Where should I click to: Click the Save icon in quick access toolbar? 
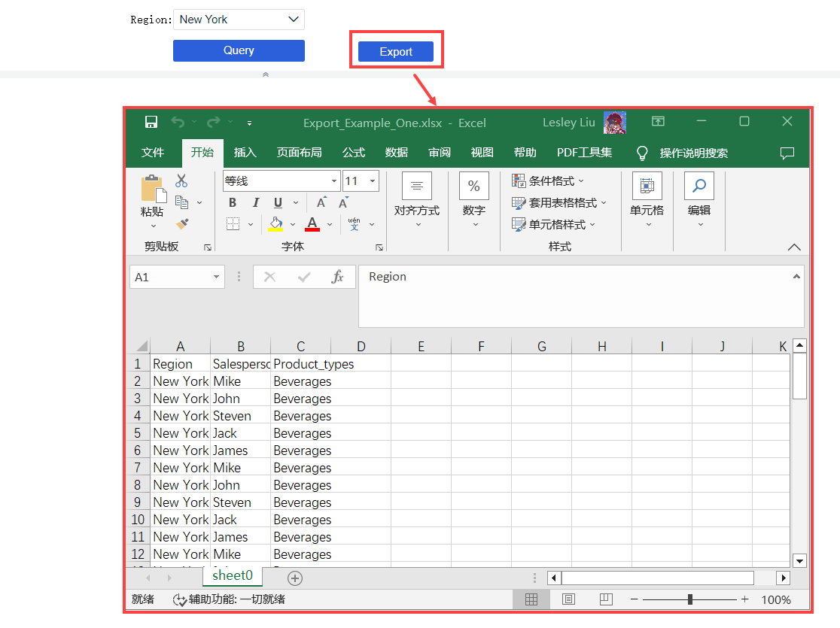(151, 122)
